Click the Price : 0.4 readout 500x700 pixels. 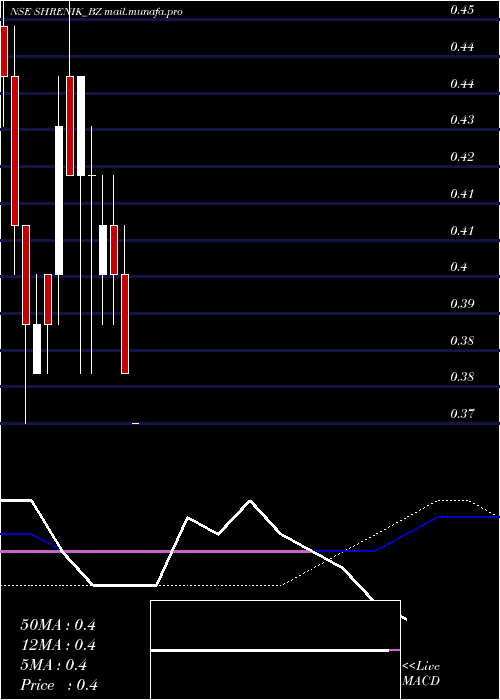(59, 685)
